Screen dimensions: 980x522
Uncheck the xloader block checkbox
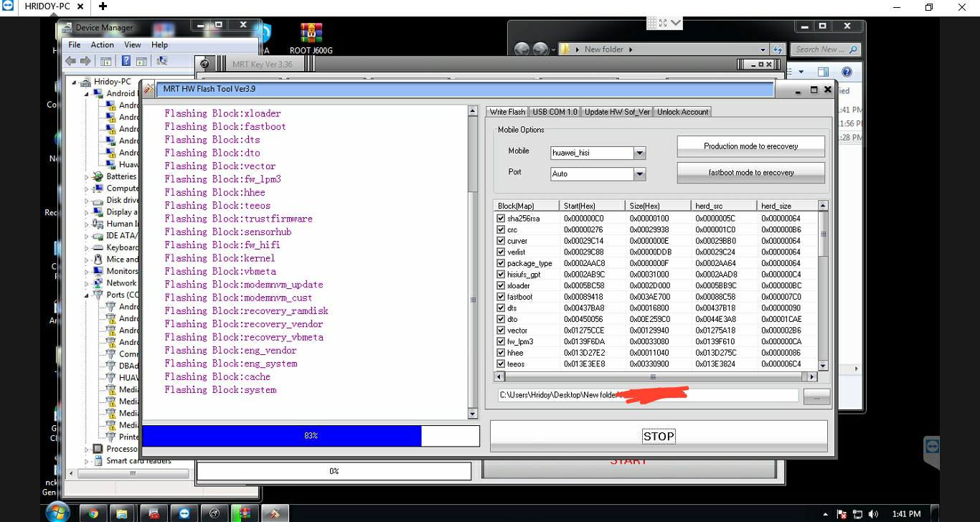[501, 285]
